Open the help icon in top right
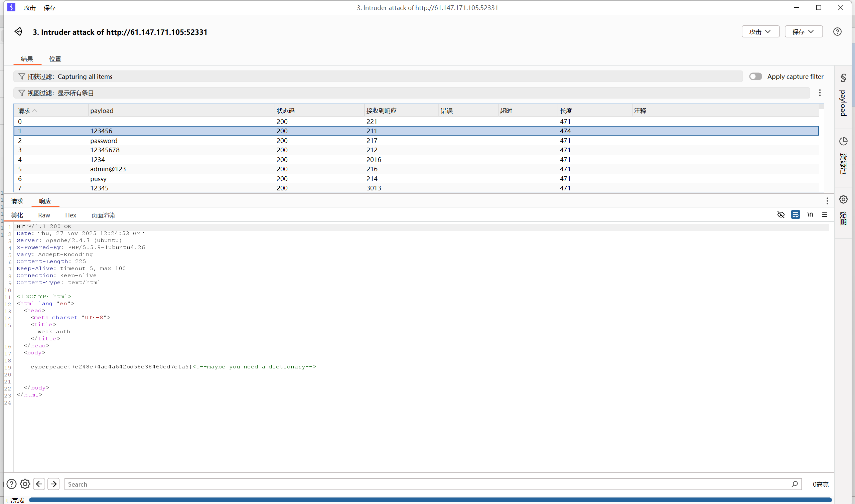 [x=837, y=32]
